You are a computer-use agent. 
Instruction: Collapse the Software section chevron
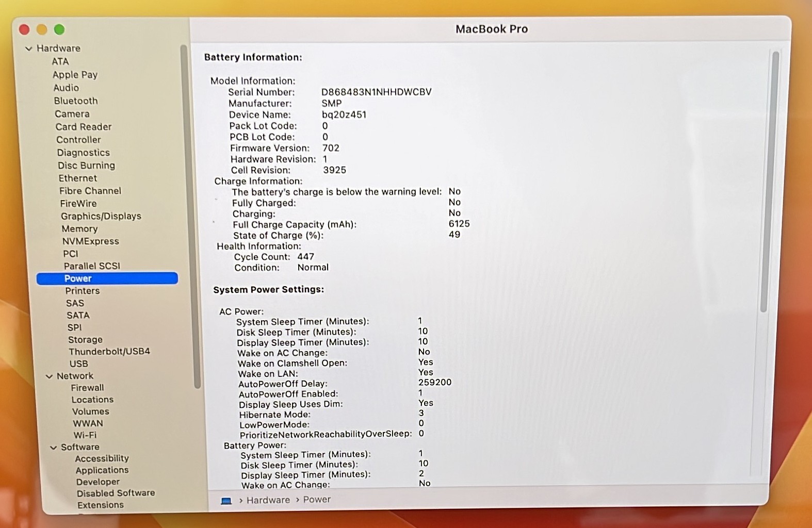click(x=53, y=448)
